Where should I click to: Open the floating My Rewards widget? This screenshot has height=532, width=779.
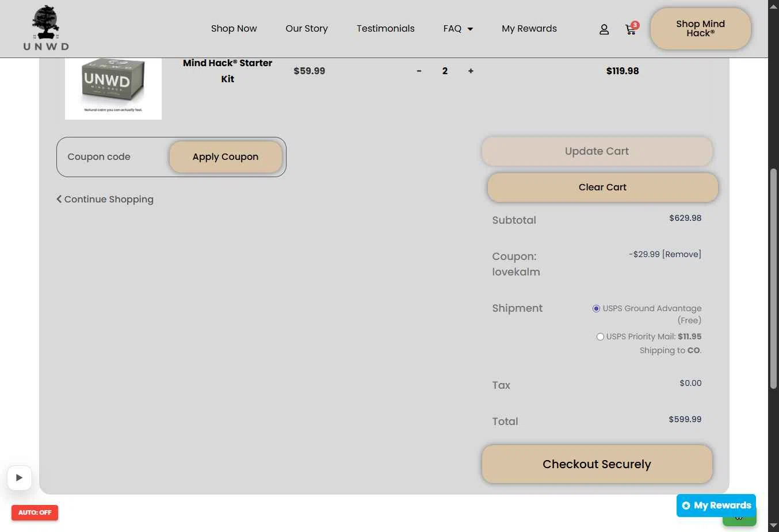[716, 506]
